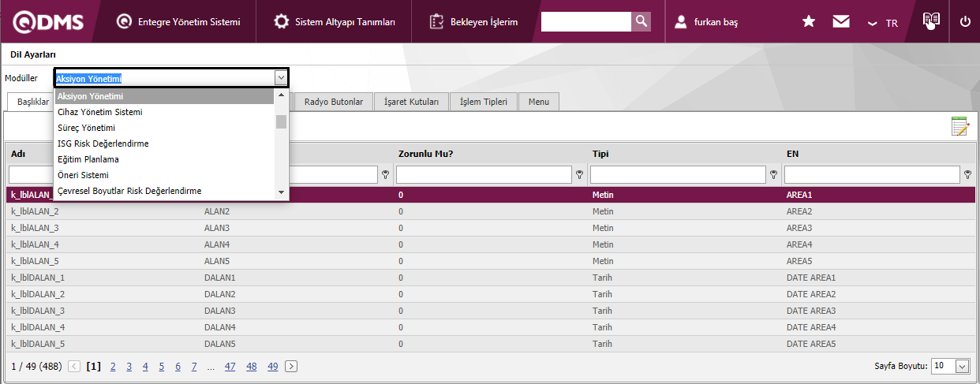Switch to the Radyo Butonlar tab

pos(334,102)
